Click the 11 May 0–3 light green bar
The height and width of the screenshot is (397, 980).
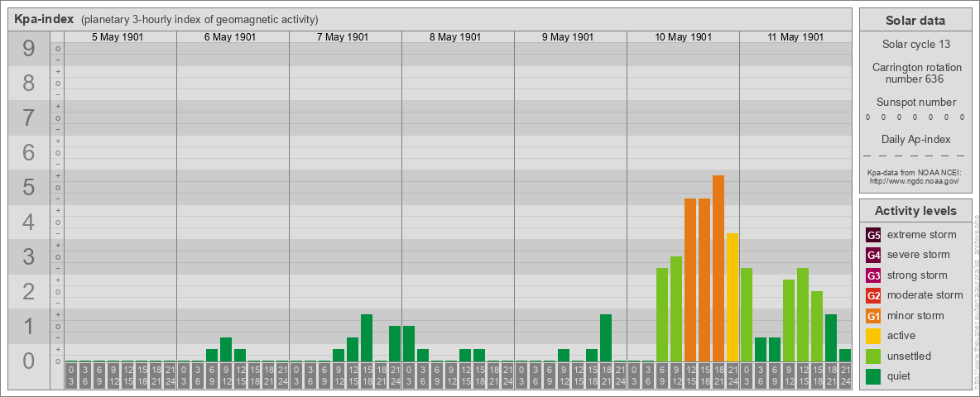(747, 315)
